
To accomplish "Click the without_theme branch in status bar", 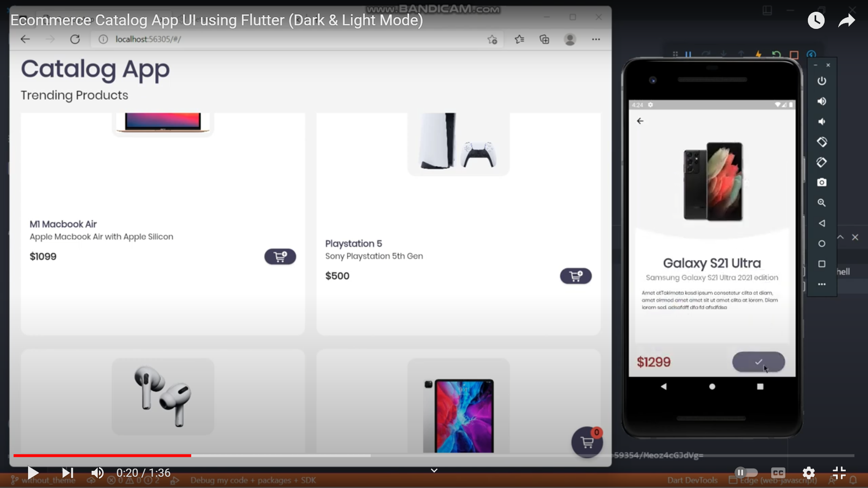I will [x=44, y=480].
